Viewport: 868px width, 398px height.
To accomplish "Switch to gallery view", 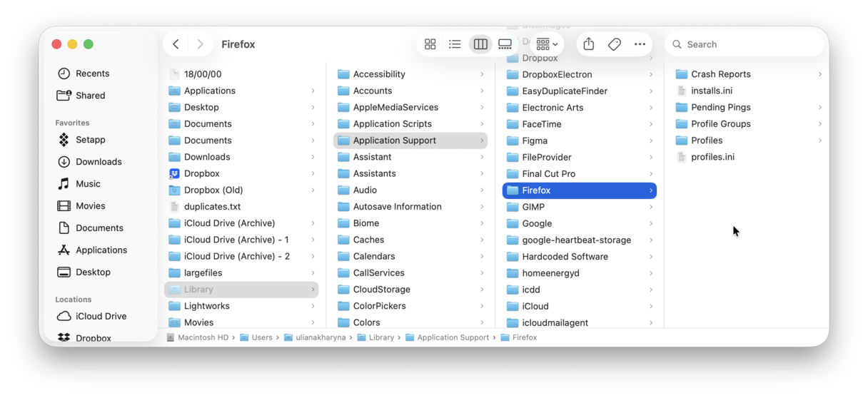I will click(505, 44).
